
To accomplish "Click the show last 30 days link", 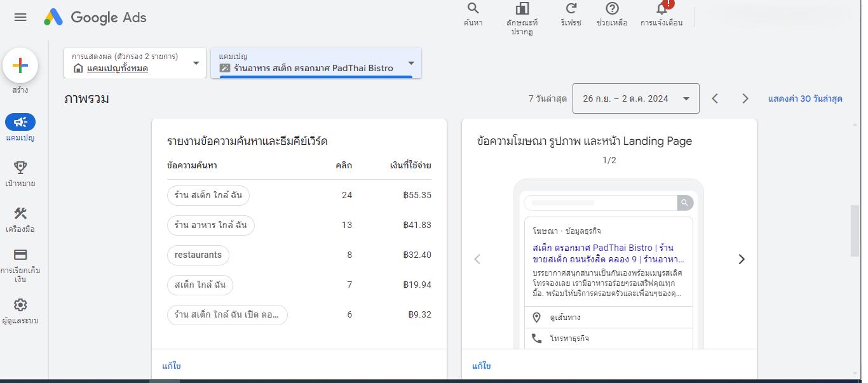I will pyautogui.click(x=805, y=98).
